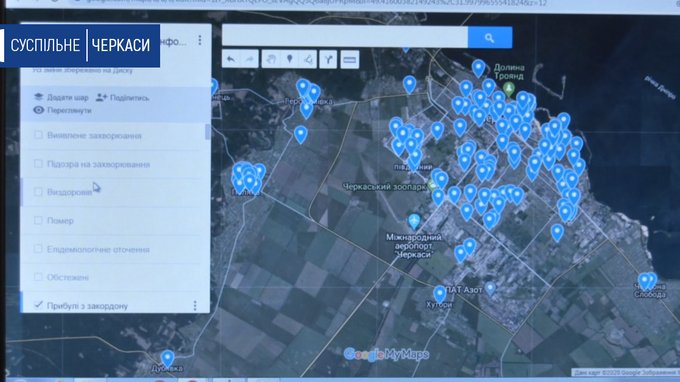This screenshot has width=680, height=382.
Task: Click the layer panel scrollbar
Action: [x=208, y=132]
